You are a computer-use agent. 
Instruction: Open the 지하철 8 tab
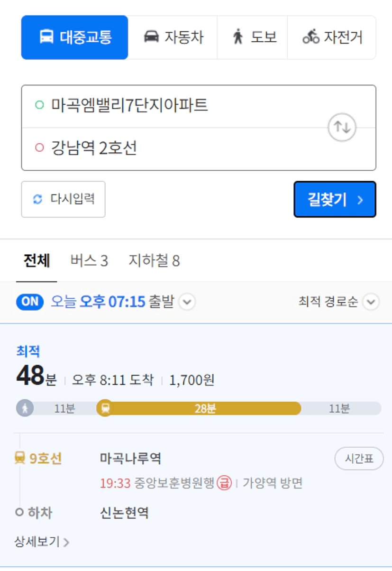pos(154,260)
